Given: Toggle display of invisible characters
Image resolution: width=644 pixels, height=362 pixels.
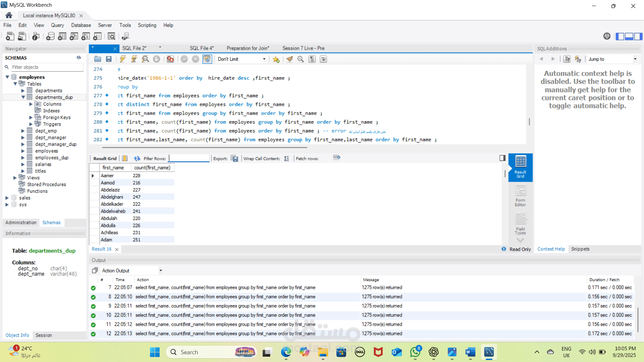Looking at the screenshot, I should 312,59.
